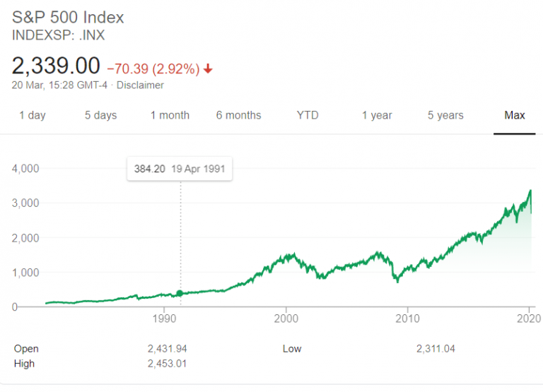
Task: Switch to the 1 day tab
Action: coord(32,115)
